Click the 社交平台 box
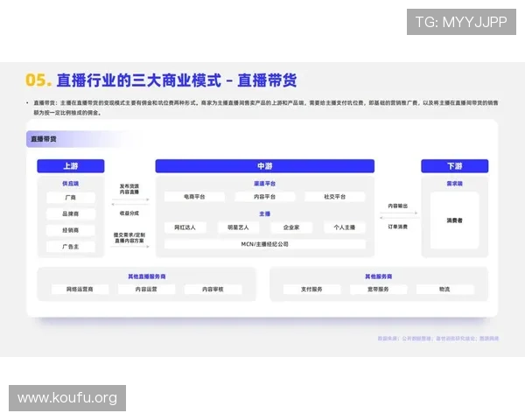 335,197
